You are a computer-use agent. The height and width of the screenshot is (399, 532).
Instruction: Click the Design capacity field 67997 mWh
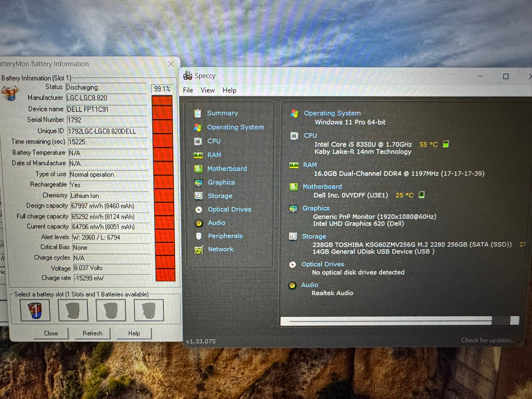(110, 206)
